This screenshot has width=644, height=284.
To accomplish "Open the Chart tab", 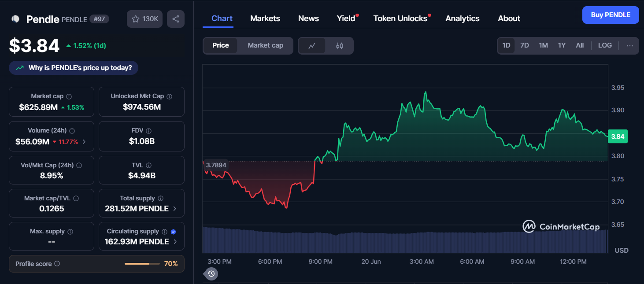I will (x=222, y=18).
